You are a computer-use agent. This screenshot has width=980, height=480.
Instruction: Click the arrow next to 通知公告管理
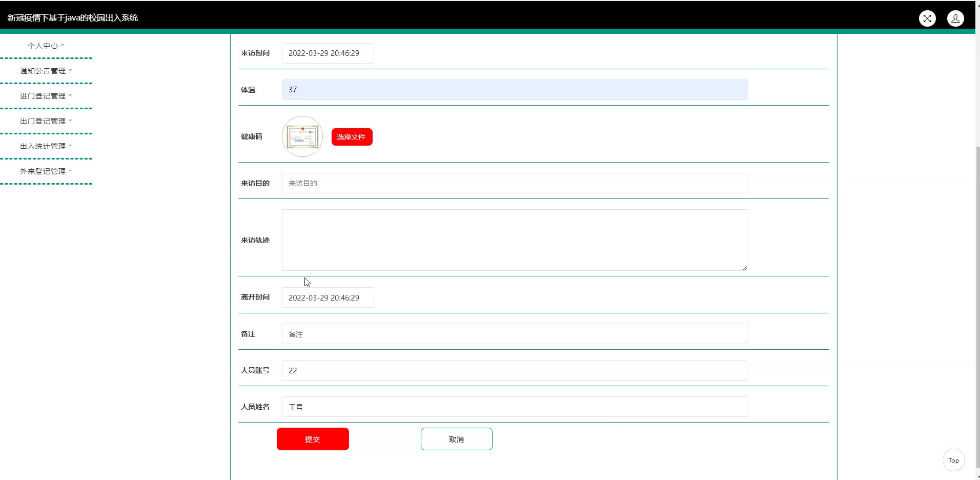[x=70, y=70]
